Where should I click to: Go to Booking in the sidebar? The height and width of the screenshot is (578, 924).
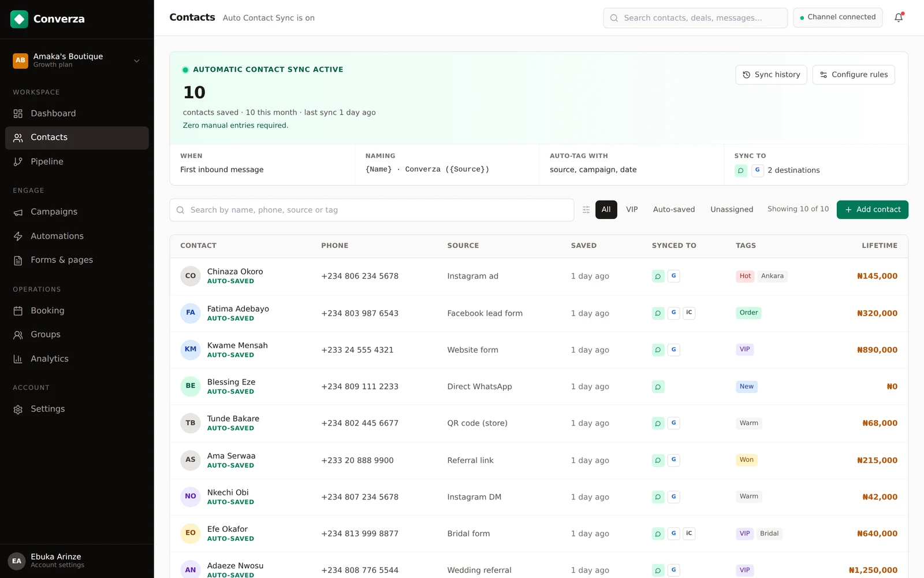click(x=77, y=310)
